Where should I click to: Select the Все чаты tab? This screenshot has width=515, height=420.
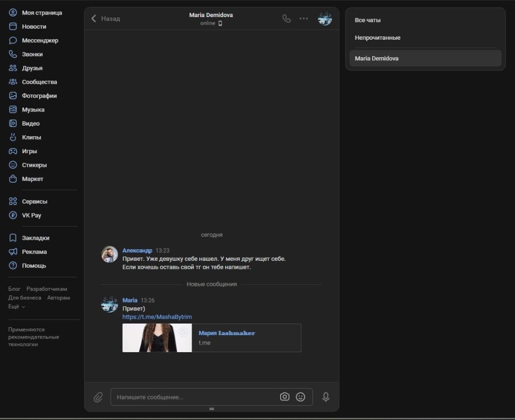(368, 20)
